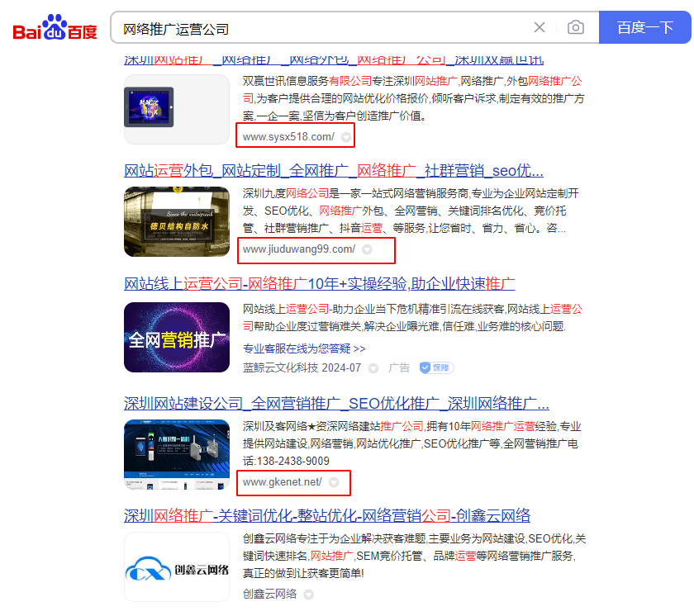This screenshot has height=616, width=694.
Task: Click description text starting 双赢世讯信息服务
Action: pos(414,98)
